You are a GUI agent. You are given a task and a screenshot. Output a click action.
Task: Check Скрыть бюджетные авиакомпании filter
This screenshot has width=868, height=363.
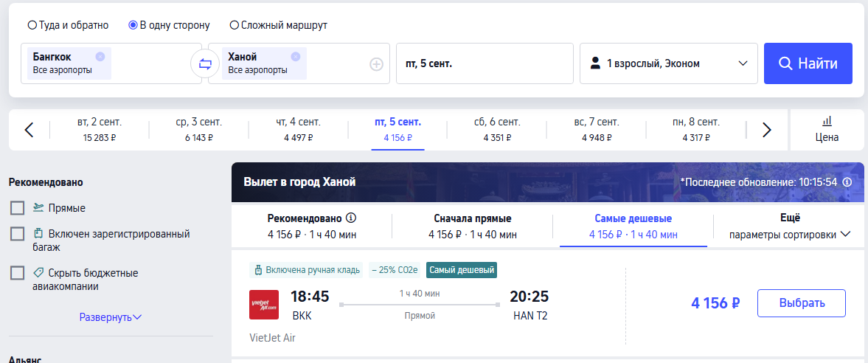click(x=18, y=273)
